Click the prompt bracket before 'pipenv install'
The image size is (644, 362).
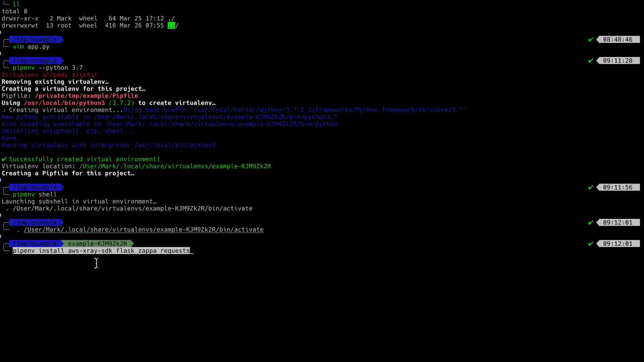(6, 248)
